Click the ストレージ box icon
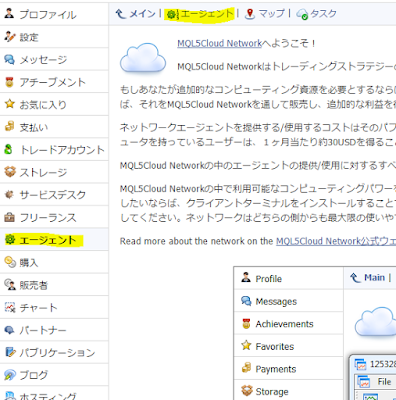 10,172
